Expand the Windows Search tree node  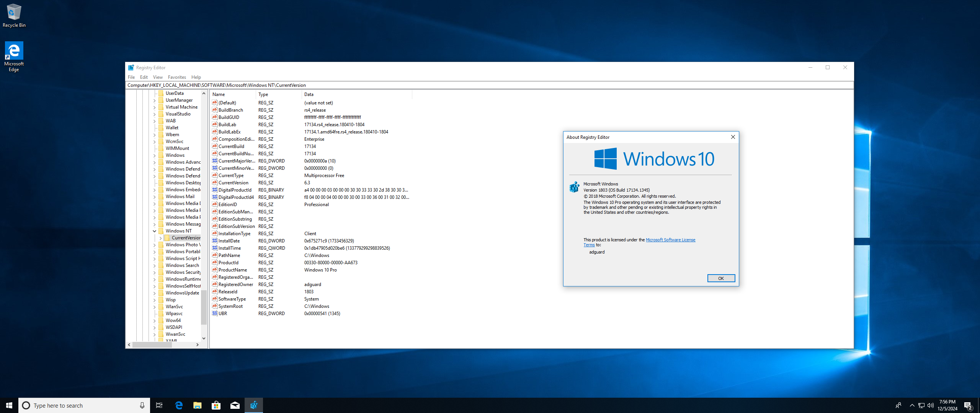click(155, 265)
